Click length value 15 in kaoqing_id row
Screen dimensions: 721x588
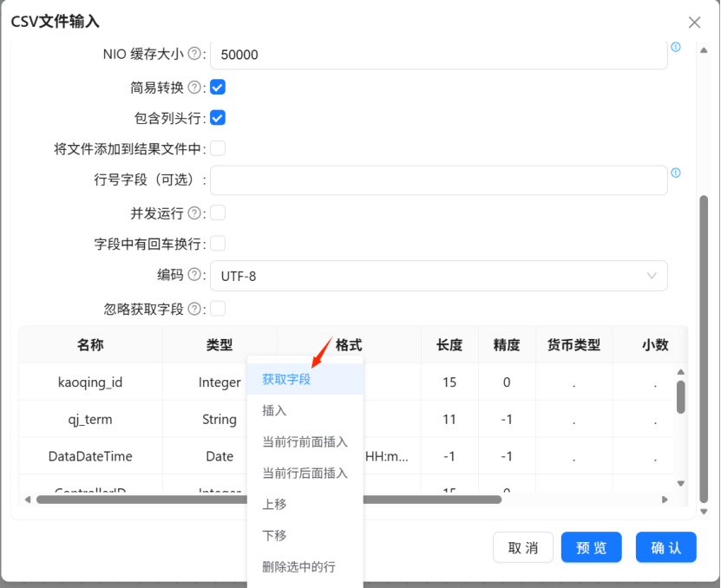[449, 382]
